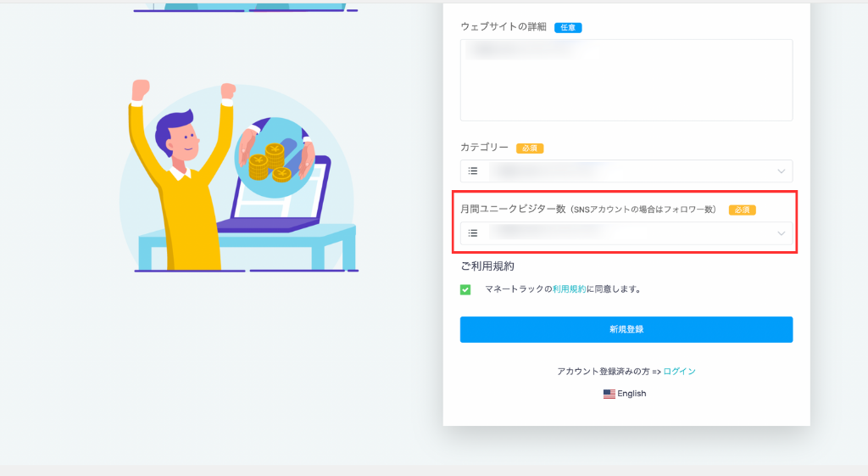The height and width of the screenshot is (476, 868).
Task: Click the ご利用規約 heading
Action: tap(487, 266)
